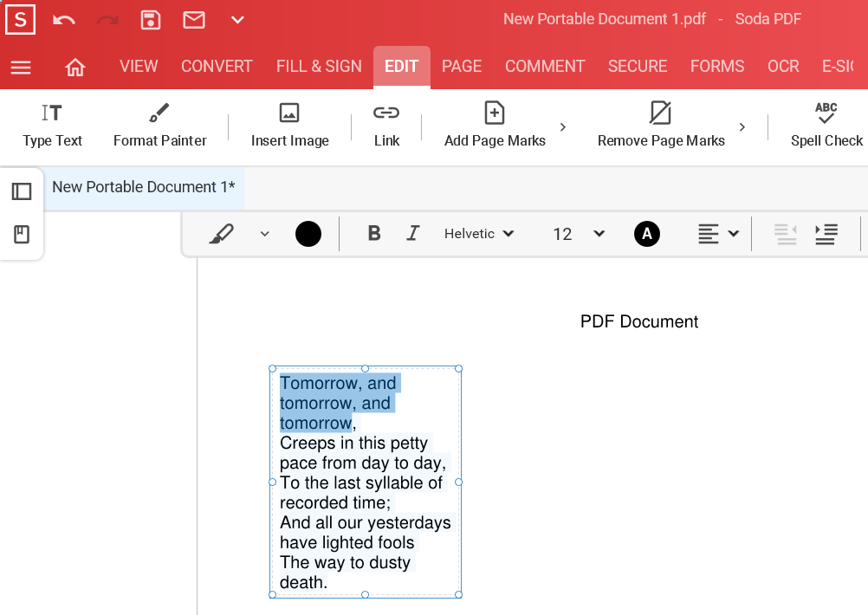Click the Link tool
Image resolution: width=868 pixels, height=615 pixels.
pos(386,126)
